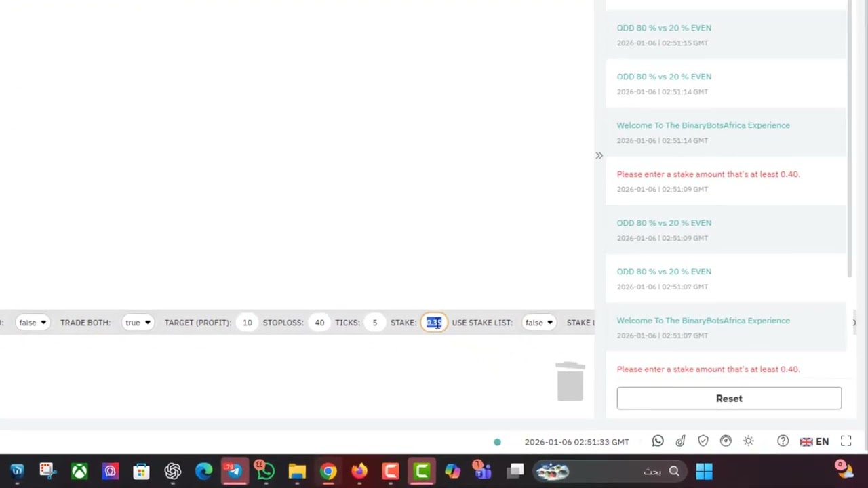Click the TARGET (PROFIT) label
Image resolution: width=868 pixels, height=488 pixels.
pos(198,323)
